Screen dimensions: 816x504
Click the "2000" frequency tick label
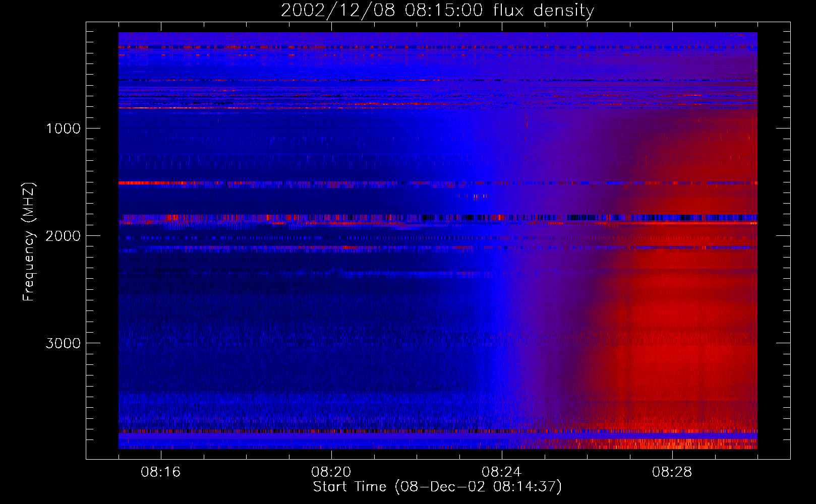(x=63, y=236)
